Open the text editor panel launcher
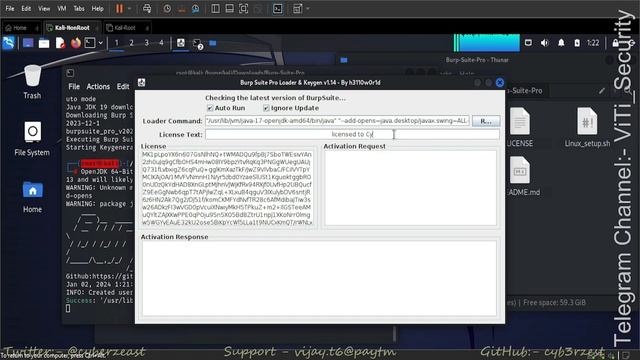Viewport: 640px width, 360px height. [60, 43]
